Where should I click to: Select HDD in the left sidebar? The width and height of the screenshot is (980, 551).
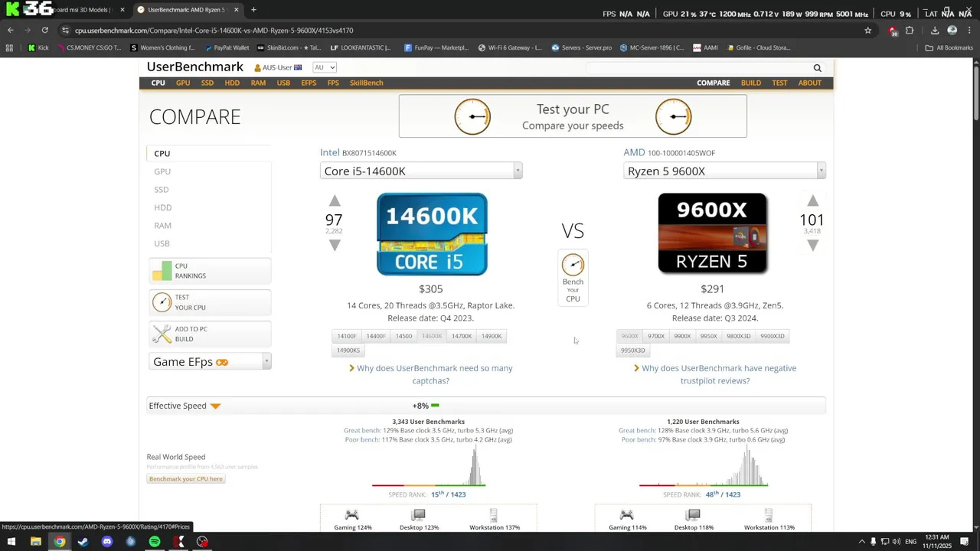pos(162,207)
